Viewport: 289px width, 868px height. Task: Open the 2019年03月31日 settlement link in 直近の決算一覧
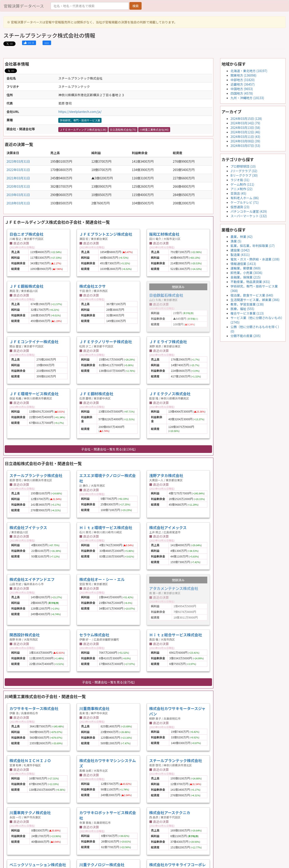(x=18, y=195)
